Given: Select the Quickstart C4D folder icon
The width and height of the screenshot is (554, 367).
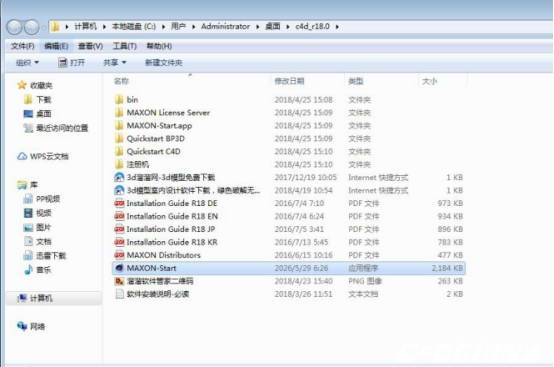Looking at the screenshot, I should click(x=119, y=152).
